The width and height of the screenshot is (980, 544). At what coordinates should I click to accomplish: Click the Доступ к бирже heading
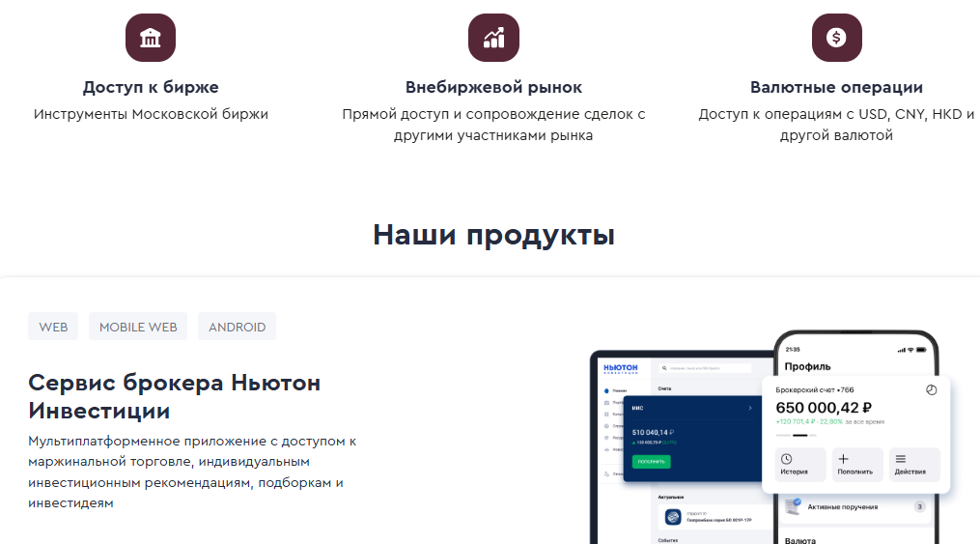pos(151,87)
